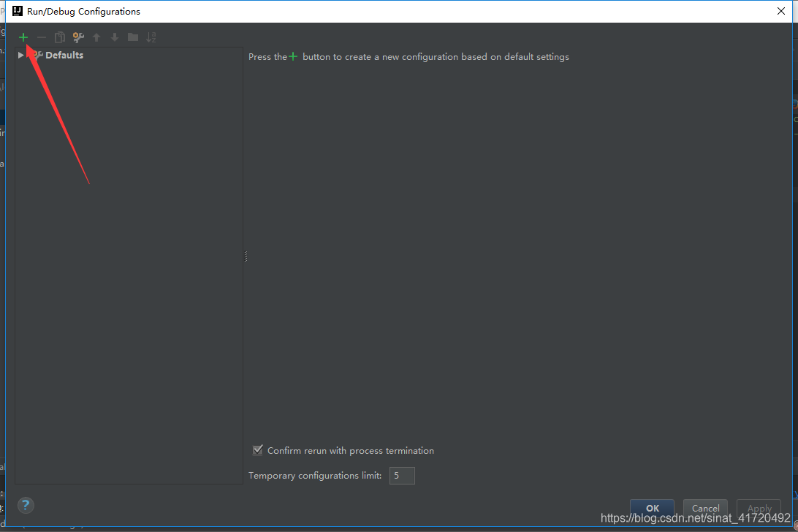
Task: Add a new configuration with the green plus
Action: point(23,37)
